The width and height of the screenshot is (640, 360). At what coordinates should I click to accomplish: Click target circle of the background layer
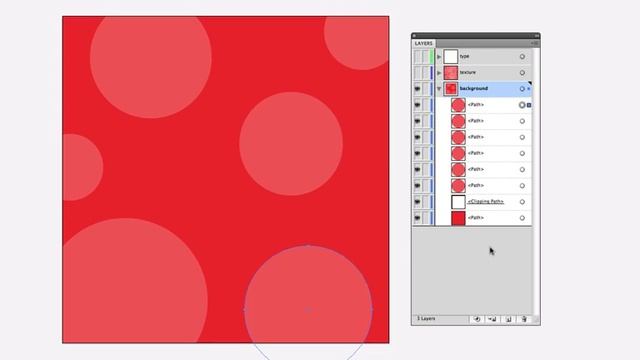522,89
